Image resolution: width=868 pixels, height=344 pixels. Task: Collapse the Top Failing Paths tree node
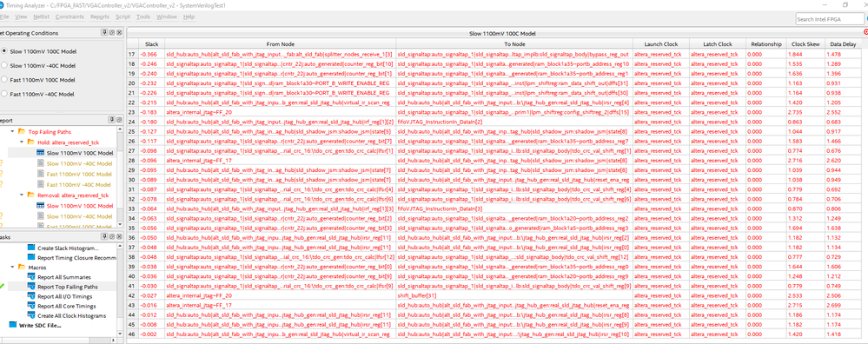(x=12, y=132)
